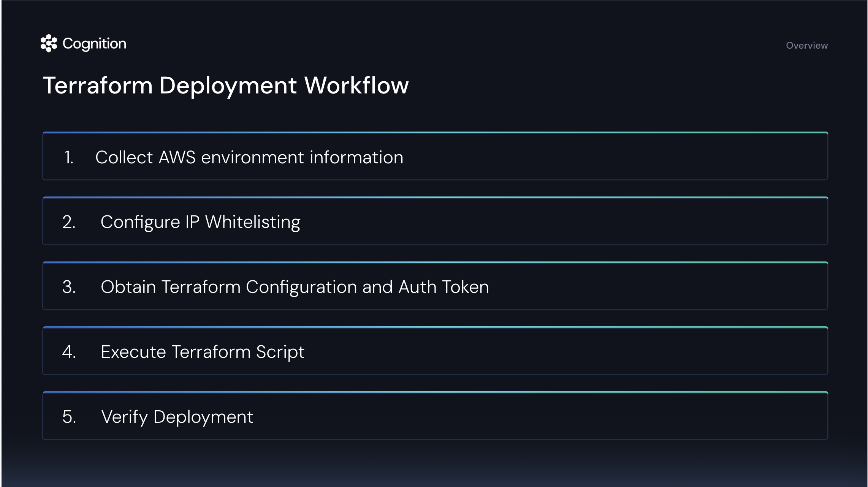Click the word Workflow in the heading
This screenshot has height=487, width=868.
(356, 85)
